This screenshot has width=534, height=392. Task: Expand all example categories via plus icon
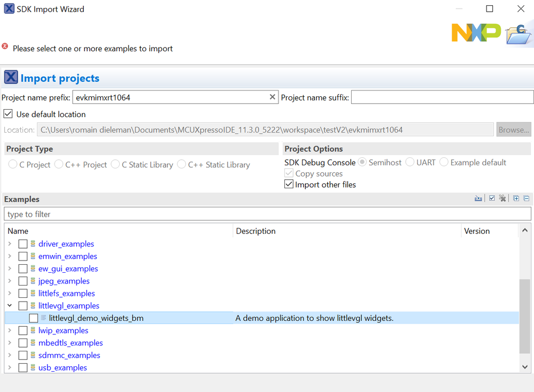click(516, 198)
